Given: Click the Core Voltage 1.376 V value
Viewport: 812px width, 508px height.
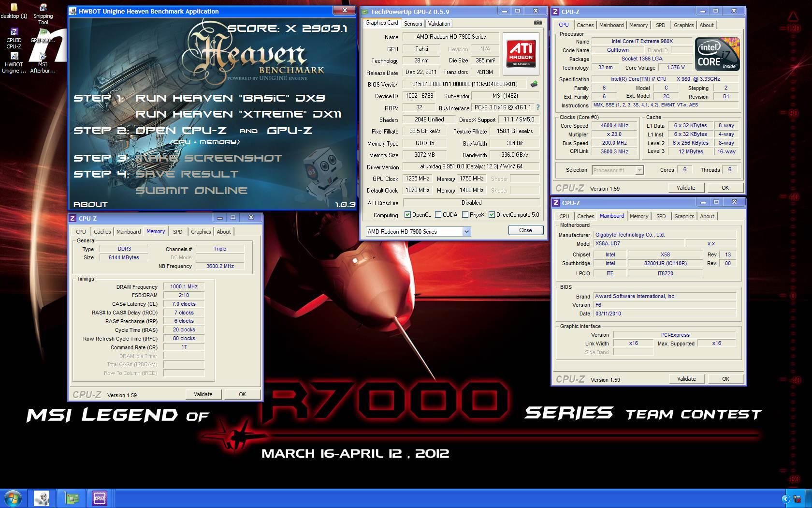Looking at the screenshot, I should tap(676, 67).
